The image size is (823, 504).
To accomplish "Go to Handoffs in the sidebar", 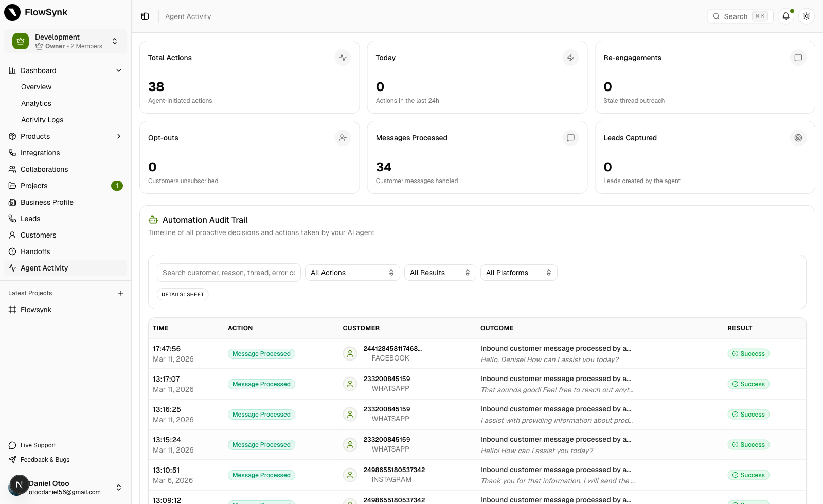I will point(35,251).
